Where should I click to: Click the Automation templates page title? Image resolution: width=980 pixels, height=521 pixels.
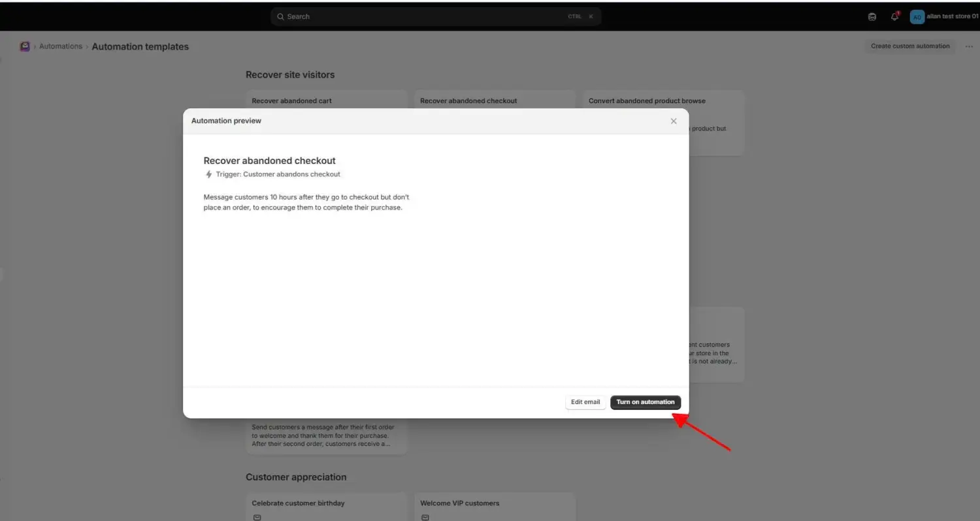tap(140, 46)
